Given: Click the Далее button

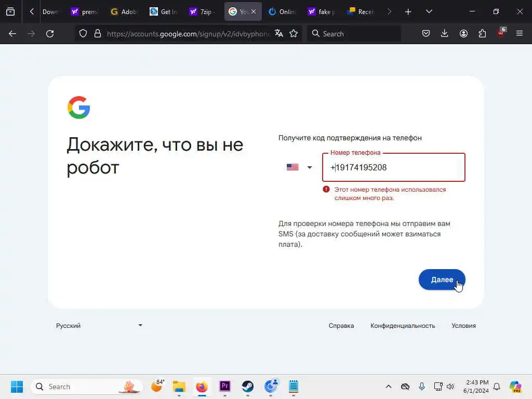Looking at the screenshot, I should point(442,280).
